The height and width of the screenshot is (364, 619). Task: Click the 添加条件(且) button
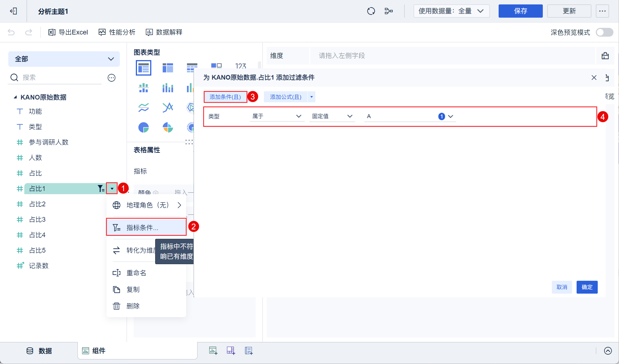225,97
